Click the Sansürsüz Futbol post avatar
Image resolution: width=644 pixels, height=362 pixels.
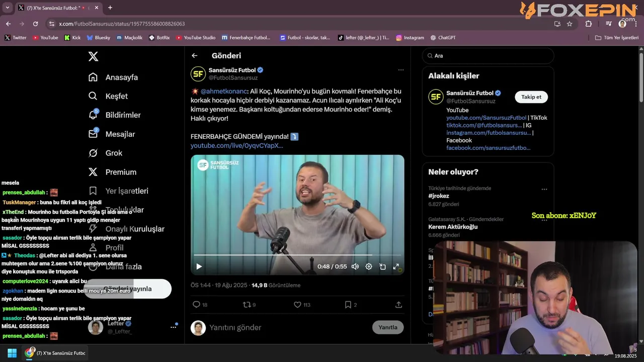198,74
